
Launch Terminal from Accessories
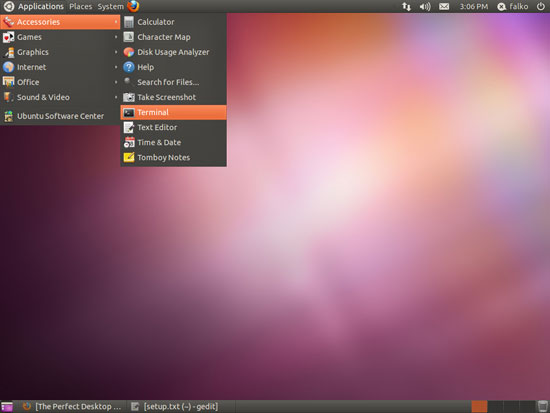174,112
